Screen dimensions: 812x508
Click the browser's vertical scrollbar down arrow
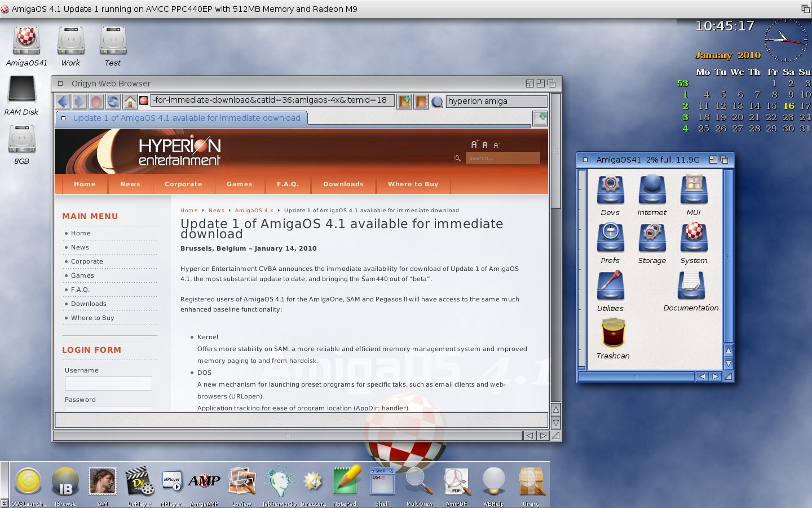(555, 422)
